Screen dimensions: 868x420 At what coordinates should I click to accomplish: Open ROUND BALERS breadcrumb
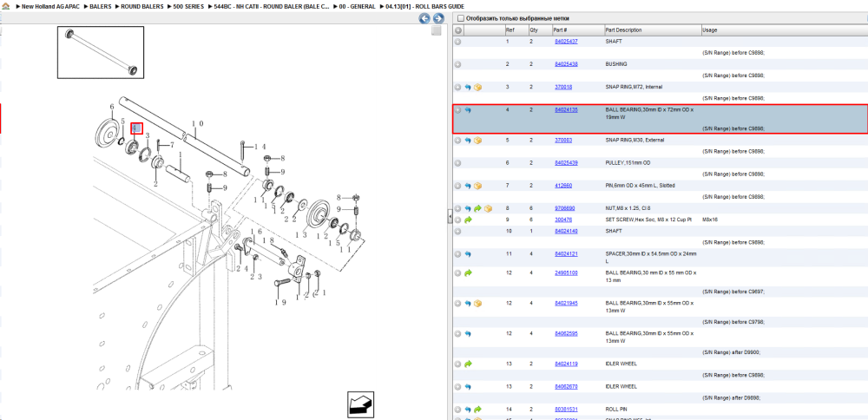(142, 6)
